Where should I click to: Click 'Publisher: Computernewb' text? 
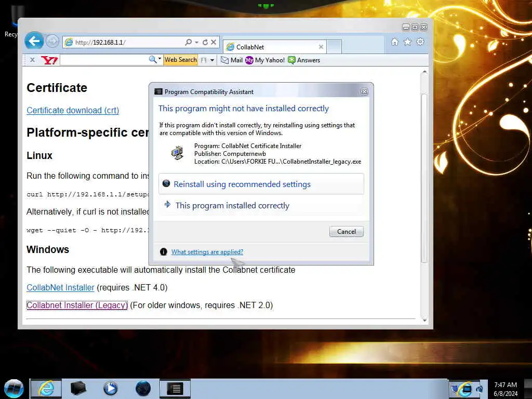tap(230, 154)
